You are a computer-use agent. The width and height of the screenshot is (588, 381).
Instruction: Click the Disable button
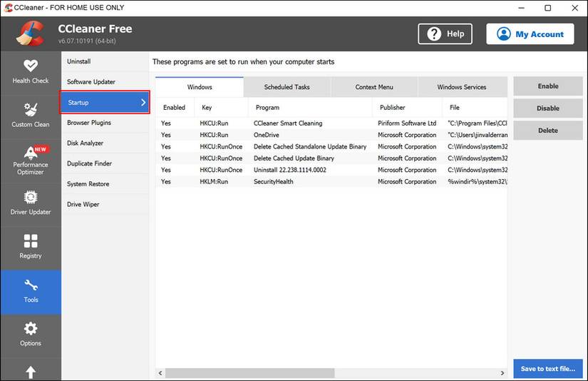(547, 108)
